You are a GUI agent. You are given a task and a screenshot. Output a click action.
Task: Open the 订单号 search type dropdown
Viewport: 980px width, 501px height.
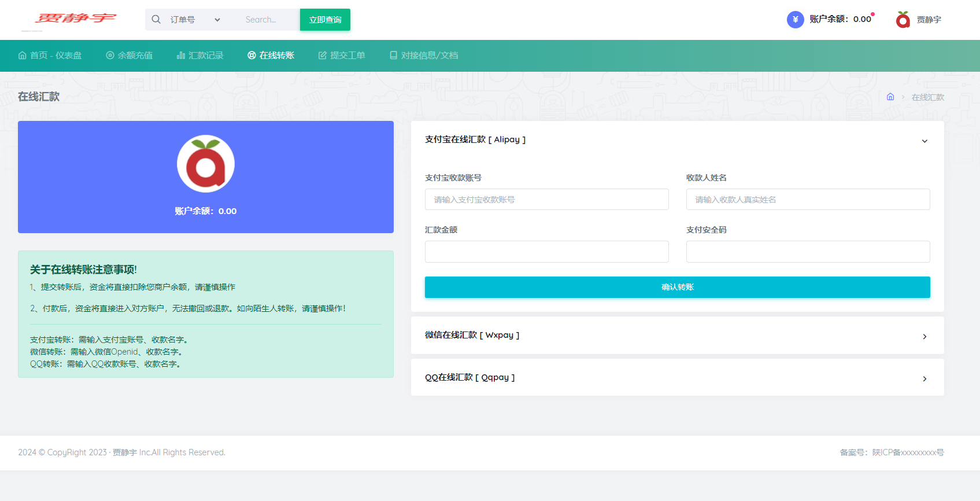pos(195,20)
